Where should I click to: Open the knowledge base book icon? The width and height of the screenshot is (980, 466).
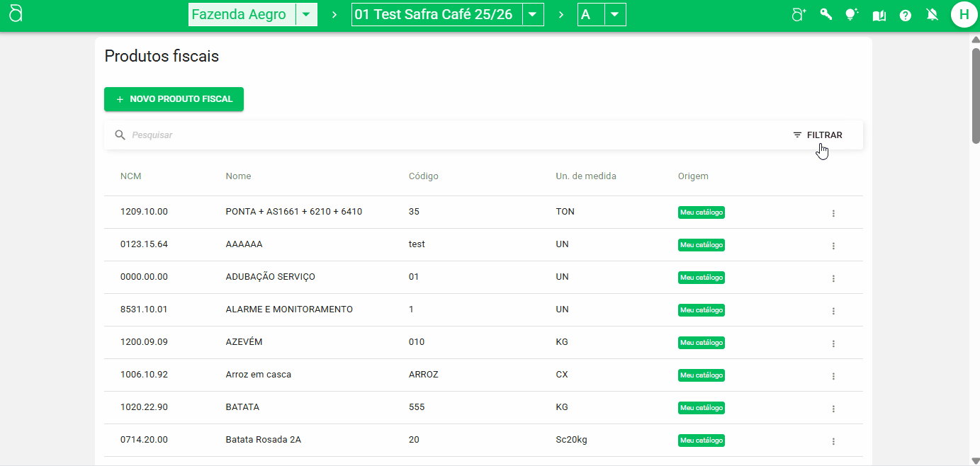tap(879, 13)
